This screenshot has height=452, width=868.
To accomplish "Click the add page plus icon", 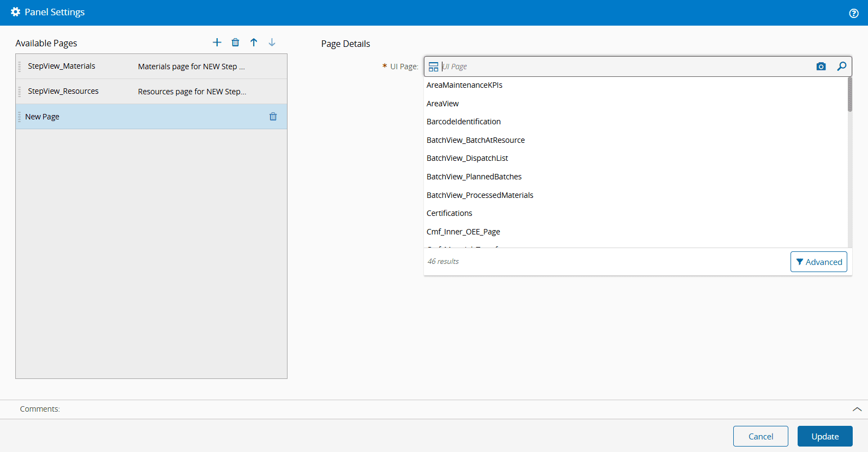I will coord(217,43).
